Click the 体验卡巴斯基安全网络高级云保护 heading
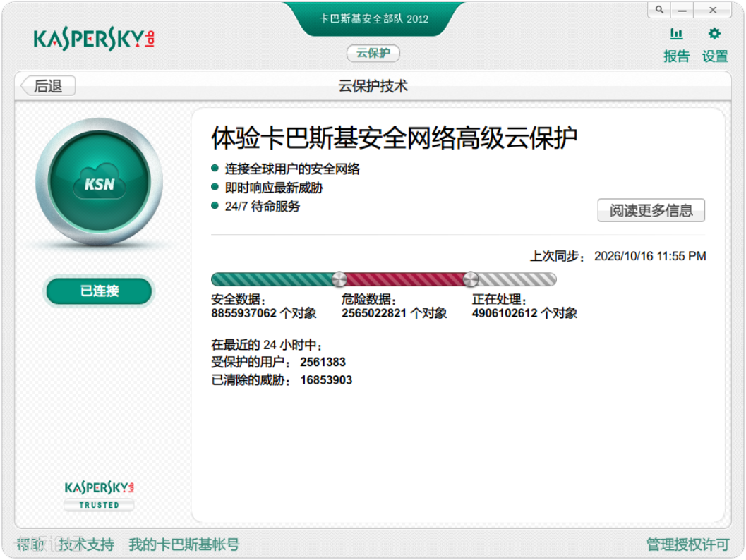 pos(395,138)
